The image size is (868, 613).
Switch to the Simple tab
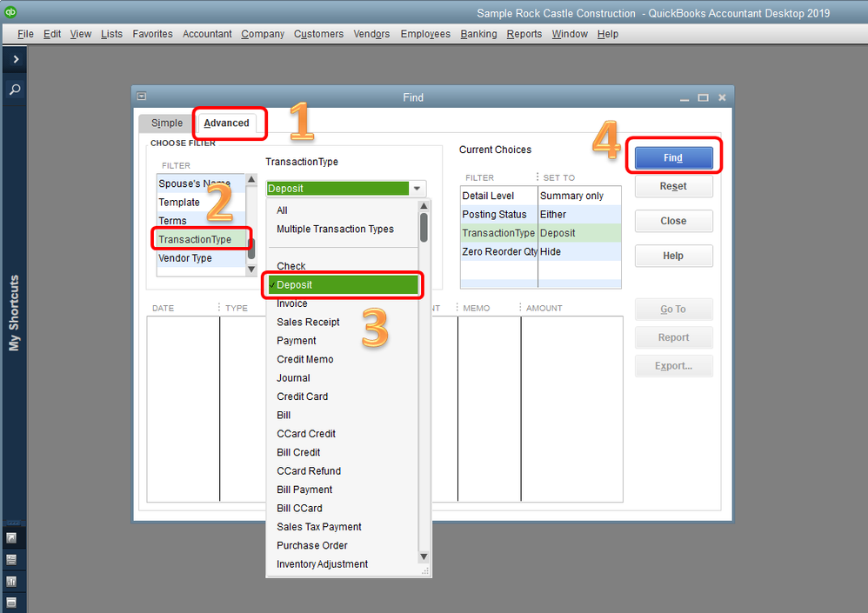tap(167, 123)
